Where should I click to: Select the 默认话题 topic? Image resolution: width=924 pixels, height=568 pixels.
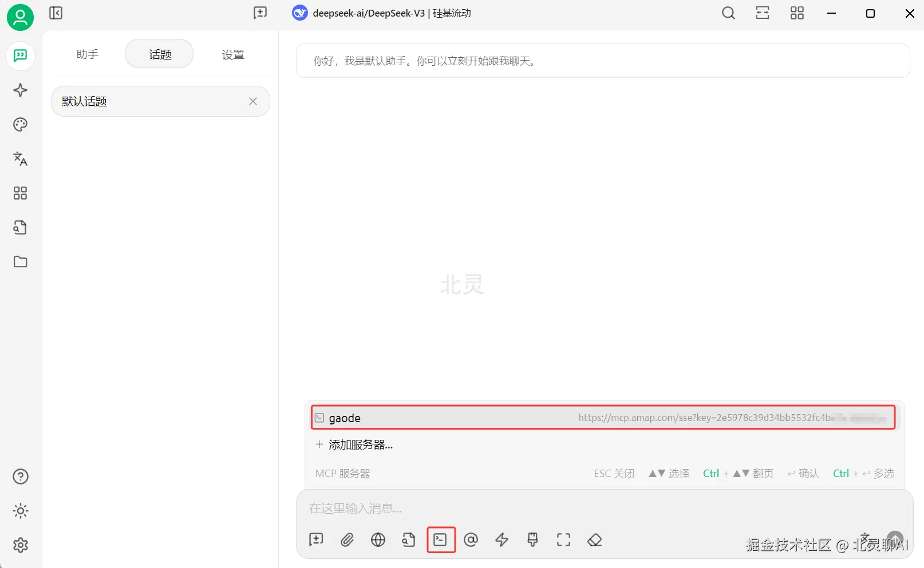(160, 101)
